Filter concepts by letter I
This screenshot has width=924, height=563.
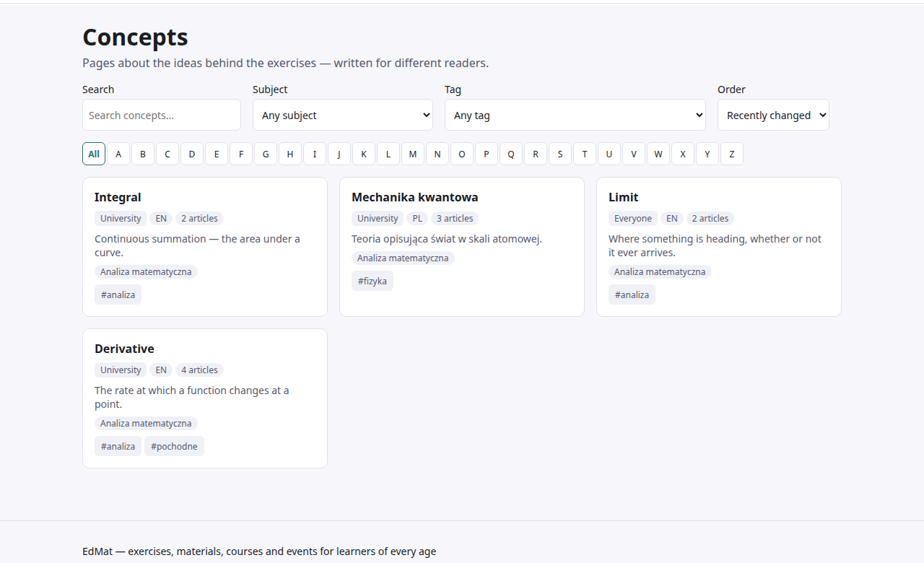pos(315,154)
